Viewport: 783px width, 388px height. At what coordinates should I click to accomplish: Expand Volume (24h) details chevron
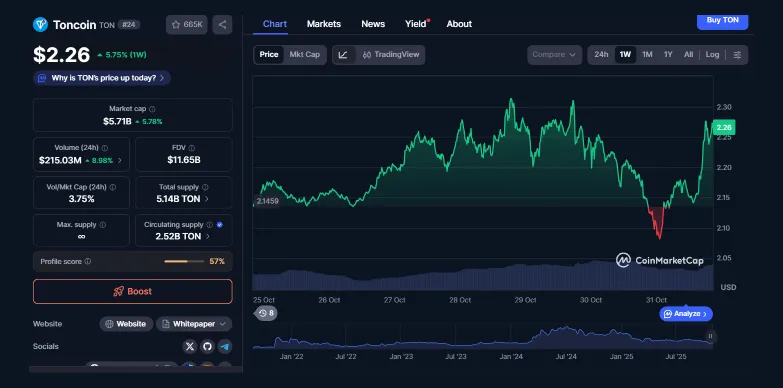pyautogui.click(x=120, y=161)
